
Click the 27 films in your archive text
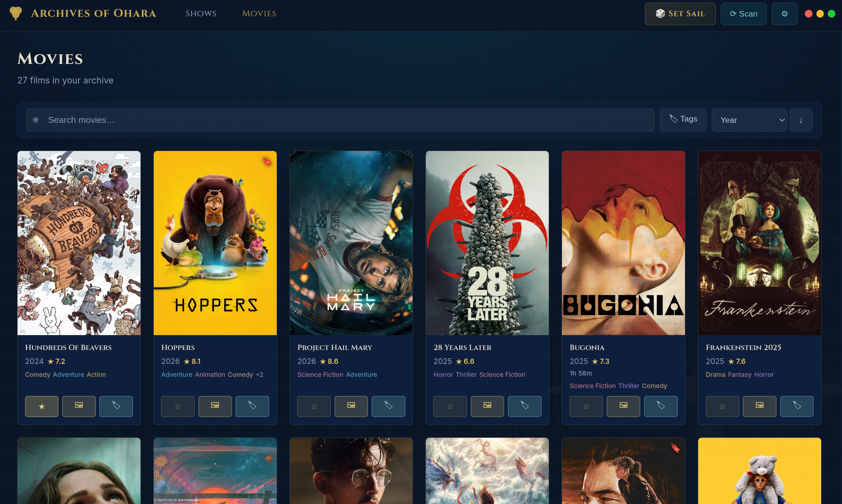[65, 80]
